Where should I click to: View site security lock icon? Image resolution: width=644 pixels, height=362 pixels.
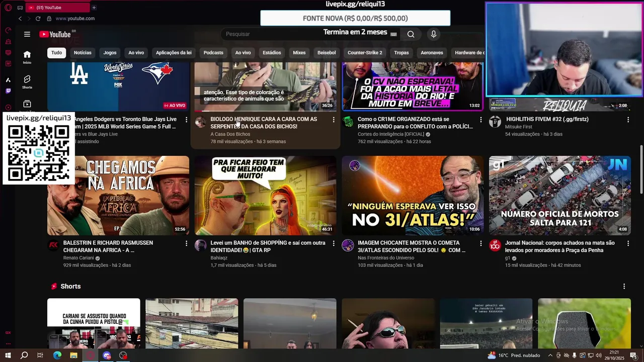point(49,19)
